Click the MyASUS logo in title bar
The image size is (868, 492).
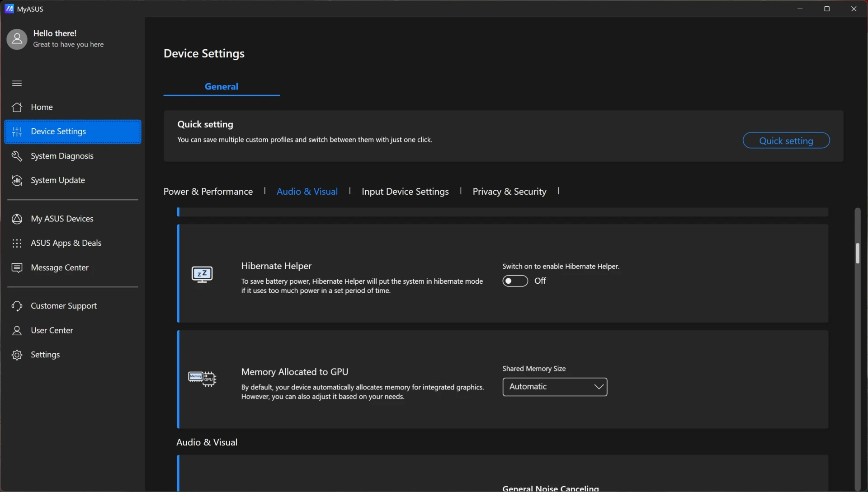(x=9, y=9)
